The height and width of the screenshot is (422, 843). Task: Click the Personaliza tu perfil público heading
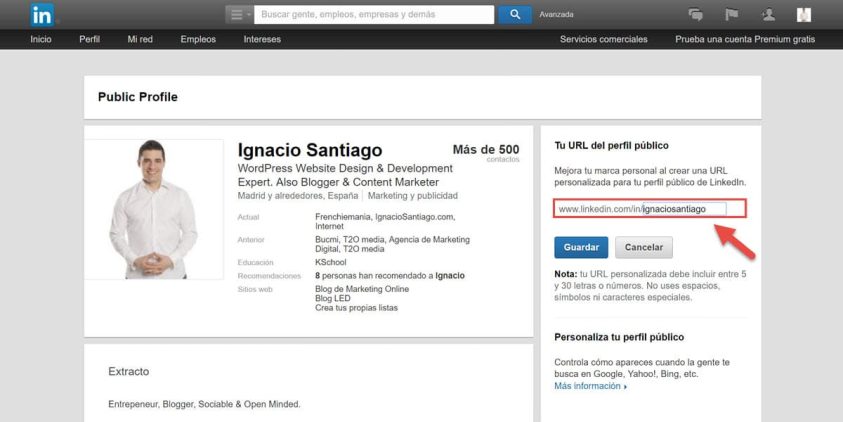[x=619, y=337]
